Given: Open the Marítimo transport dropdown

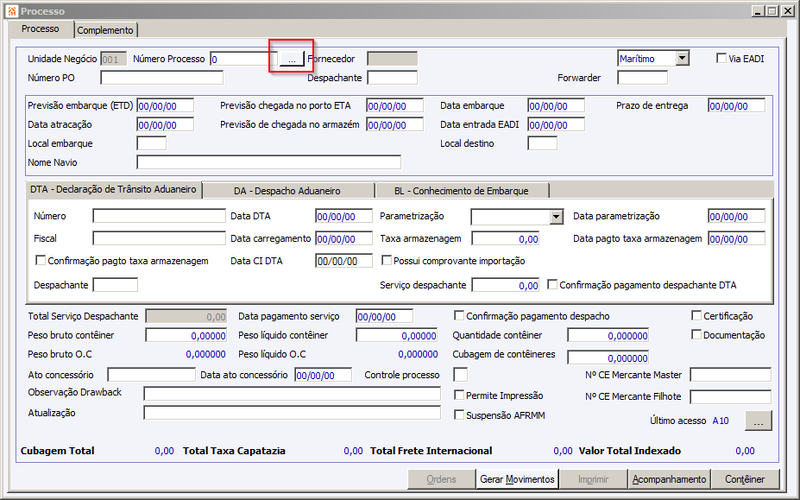Looking at the screenshot, I should 682,59.
